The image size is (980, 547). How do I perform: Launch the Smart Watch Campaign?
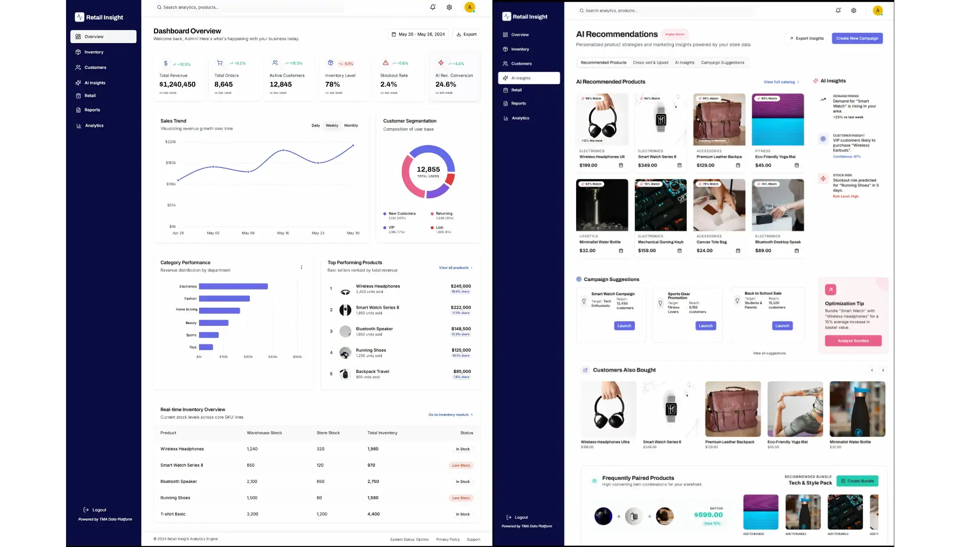pyautogui.click(x=624, y=326)
